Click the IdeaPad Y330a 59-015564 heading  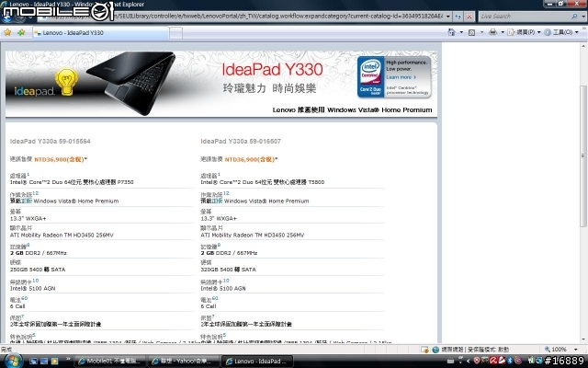(51, 141)
